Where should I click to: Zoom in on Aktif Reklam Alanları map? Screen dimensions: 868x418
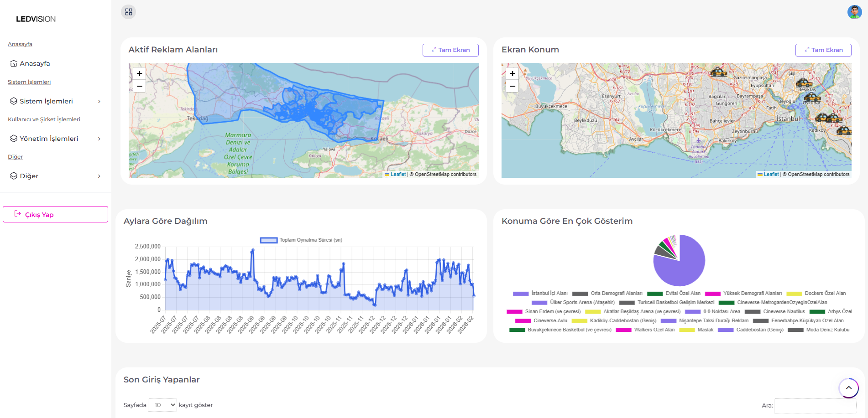[x=140, y=73]
